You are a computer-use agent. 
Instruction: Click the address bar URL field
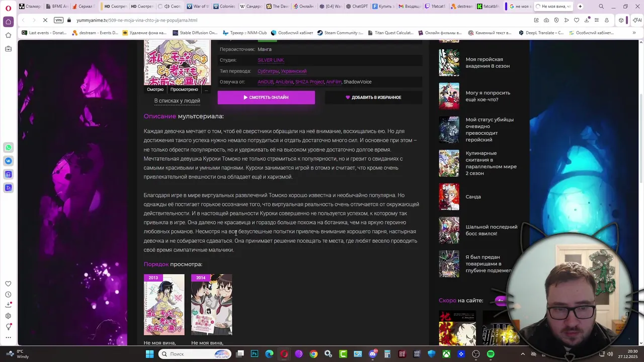pyautogui.click(x=302, y=20)
